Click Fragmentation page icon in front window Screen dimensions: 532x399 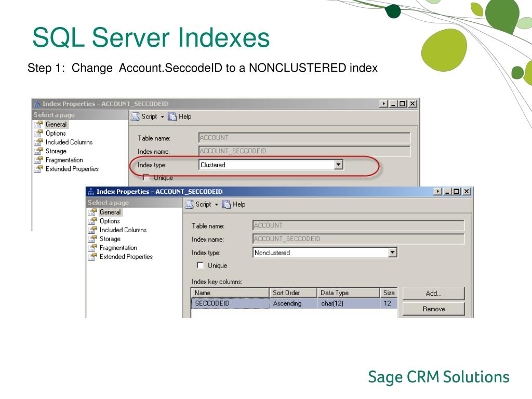pyautogui.click(x=92, y=248)
